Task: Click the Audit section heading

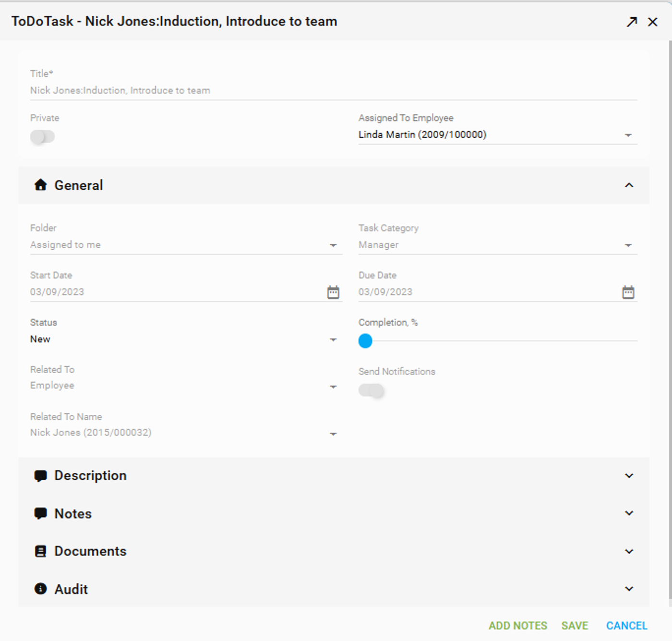Action: [x=71, y=589]
